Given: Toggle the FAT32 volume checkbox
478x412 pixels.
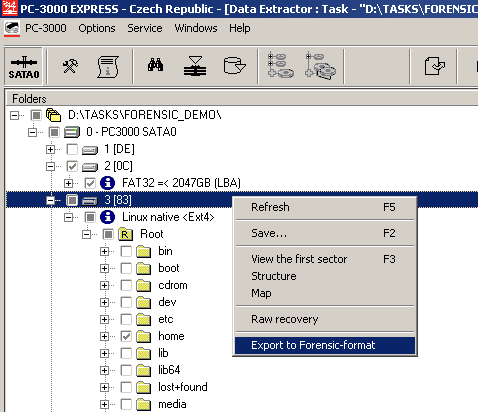Looking at the screenshot, I should (90, 183).
